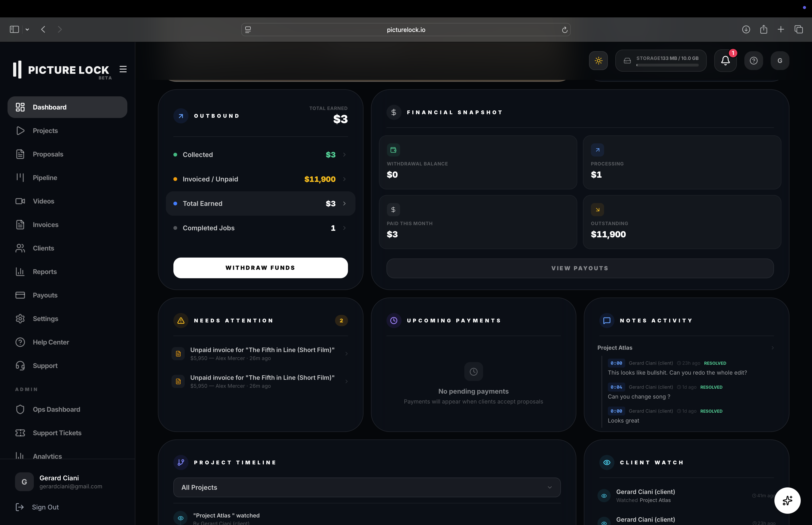Open the All Projects dropdown
This screenshot has width=812, height=525.
pos(366,487)
